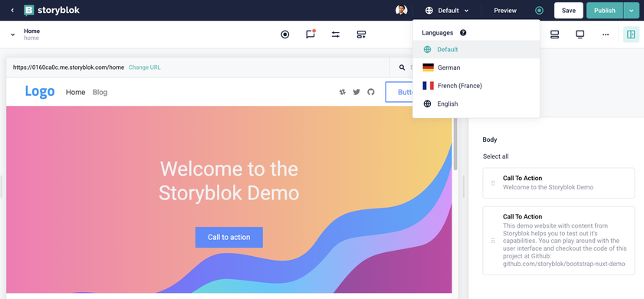Click drag handle of first Call To Action
Viewport: 644px width, 299px height.
coord(493,183)
